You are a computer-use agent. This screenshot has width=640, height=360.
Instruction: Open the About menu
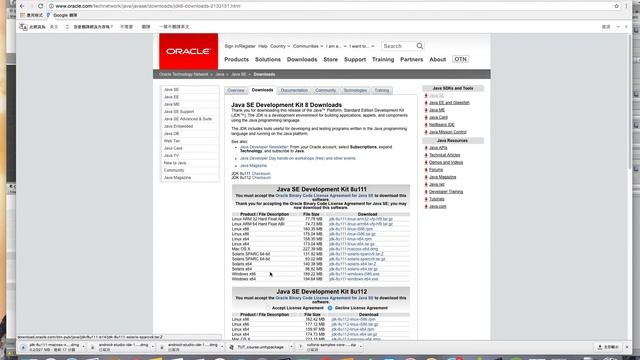438,60
